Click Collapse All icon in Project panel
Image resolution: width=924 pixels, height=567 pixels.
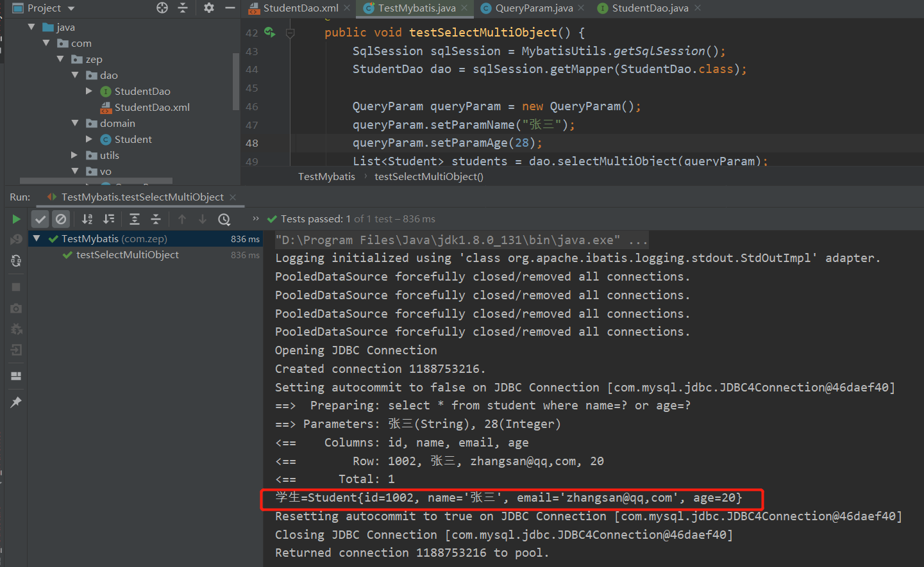tap(183, 8)
